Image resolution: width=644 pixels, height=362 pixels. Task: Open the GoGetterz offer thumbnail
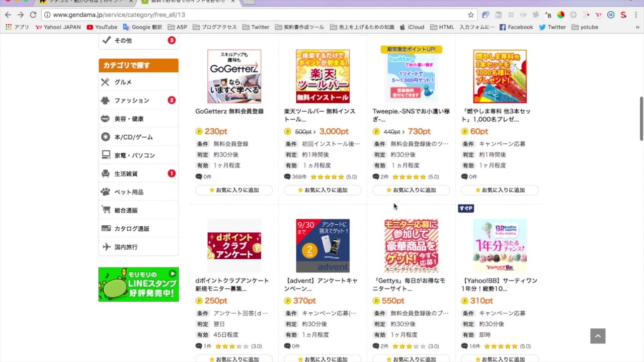(x=234, y=76)
